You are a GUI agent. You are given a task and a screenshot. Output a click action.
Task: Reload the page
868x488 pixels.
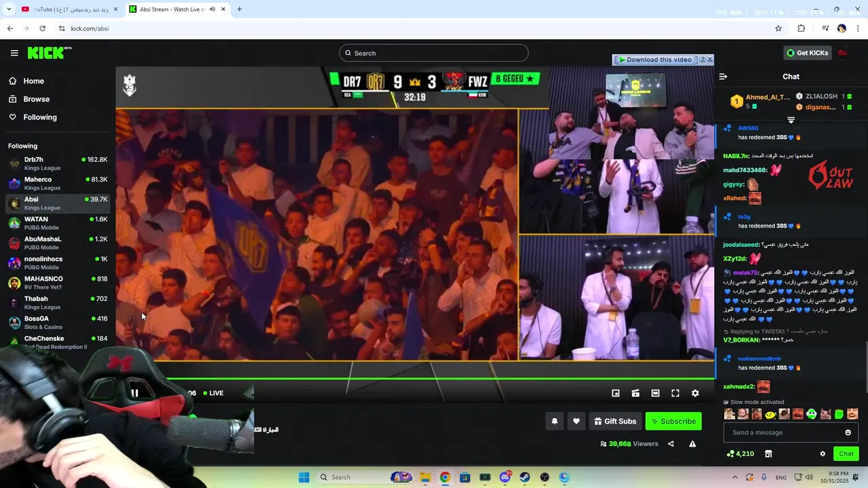coord(42,28)
